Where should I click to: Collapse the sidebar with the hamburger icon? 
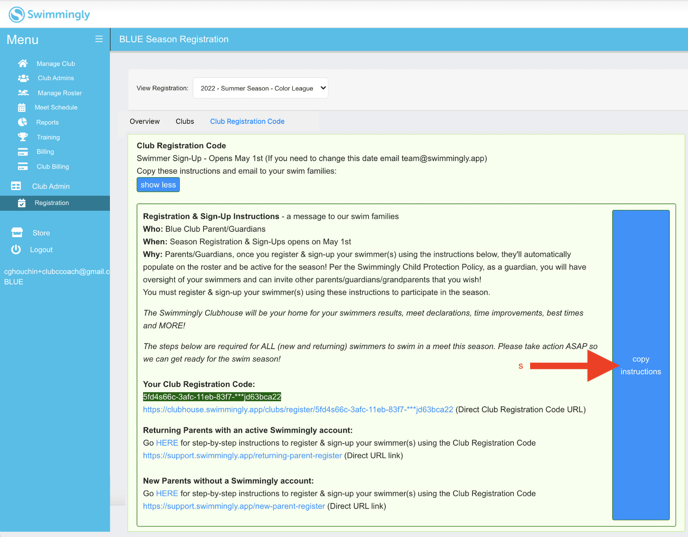(99, 39)
